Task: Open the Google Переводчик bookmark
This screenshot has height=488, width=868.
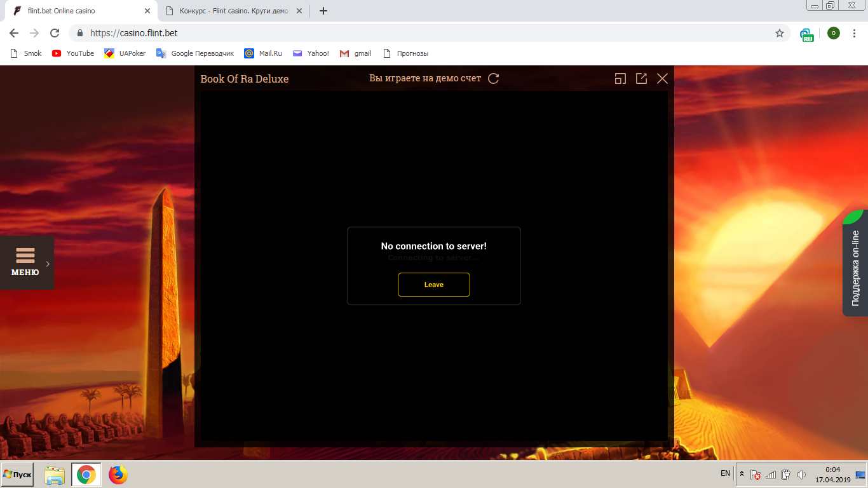Action: [195, 53]
